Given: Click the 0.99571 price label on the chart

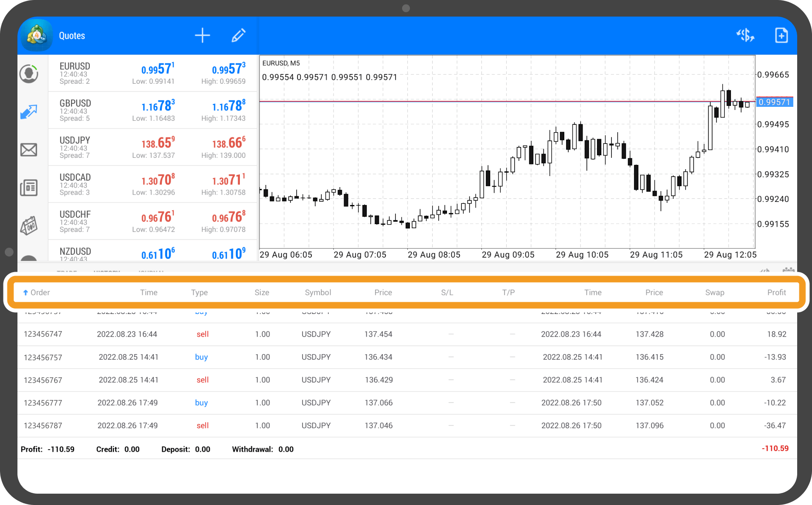Looking at the screenshot, I should click(774, 102).
